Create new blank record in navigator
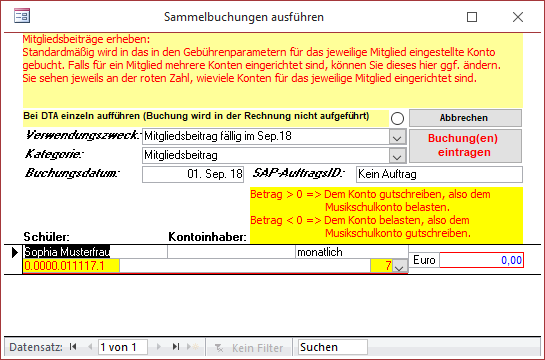This screenshot has height=360, width=545. tap(193, 347)
